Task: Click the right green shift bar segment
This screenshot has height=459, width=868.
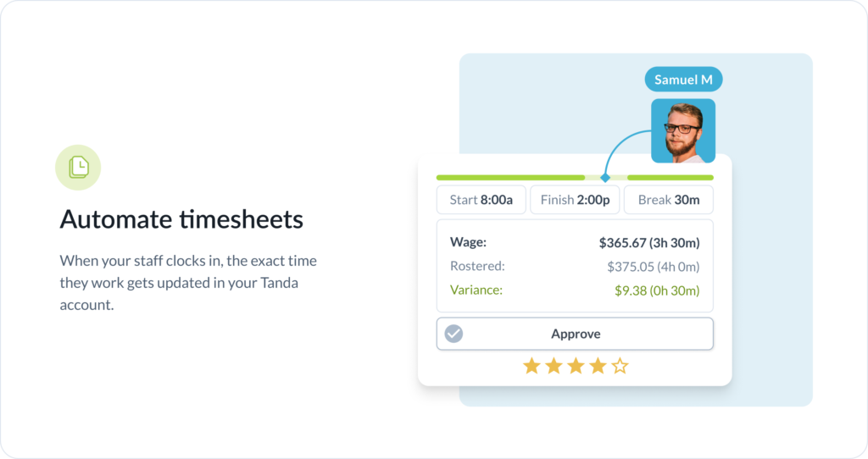Action: pyautogui.click(x=670, y=178)
